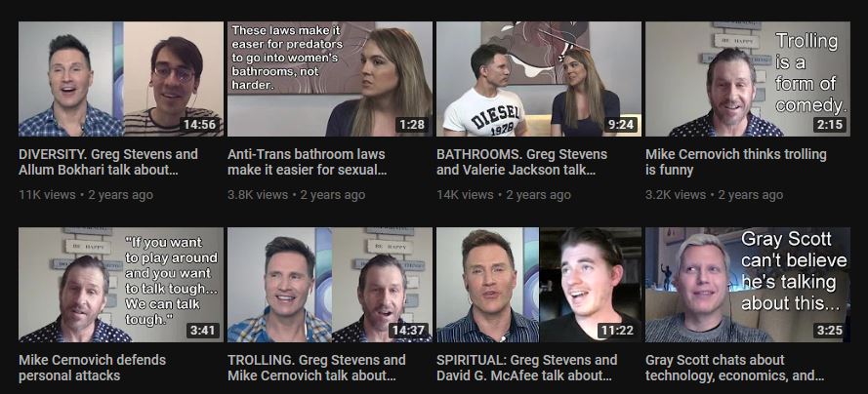The image size is (868, 394).
Task: Click the 3:25 duration badge
Action: (830, 331)
